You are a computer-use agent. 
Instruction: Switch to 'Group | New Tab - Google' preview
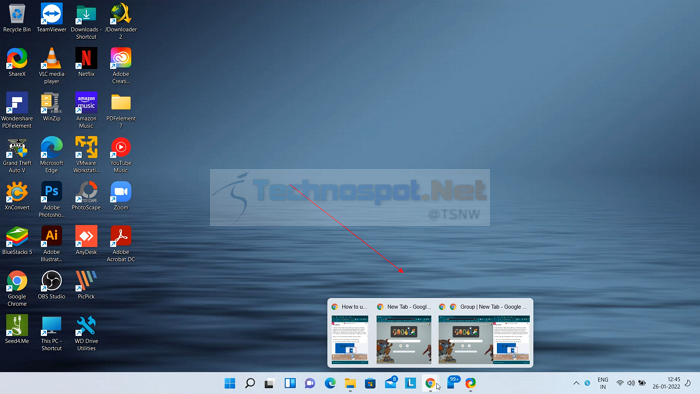[x=484, y=333]
